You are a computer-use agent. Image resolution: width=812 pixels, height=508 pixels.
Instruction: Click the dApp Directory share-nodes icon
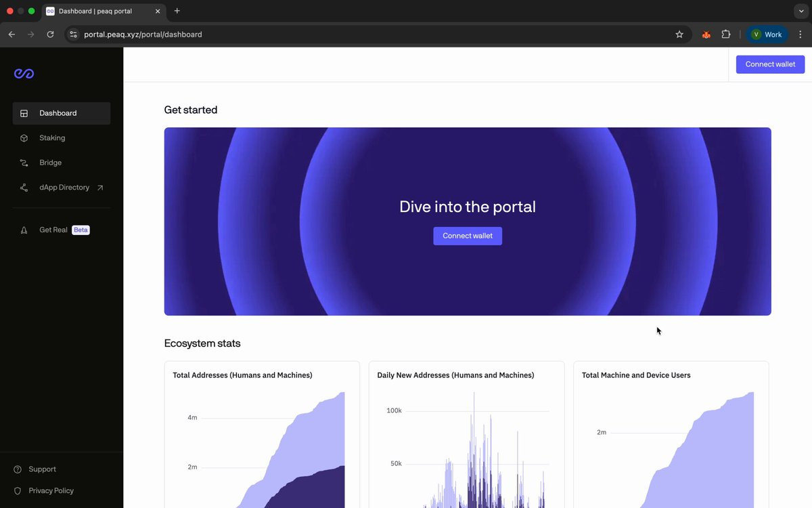tap(24, 188)
